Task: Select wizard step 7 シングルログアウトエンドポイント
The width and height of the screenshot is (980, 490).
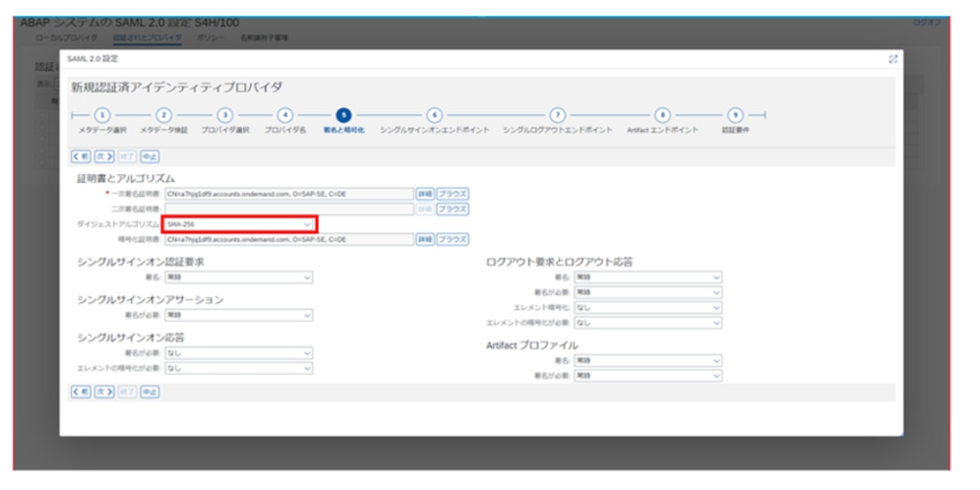Action: [557, 115]
